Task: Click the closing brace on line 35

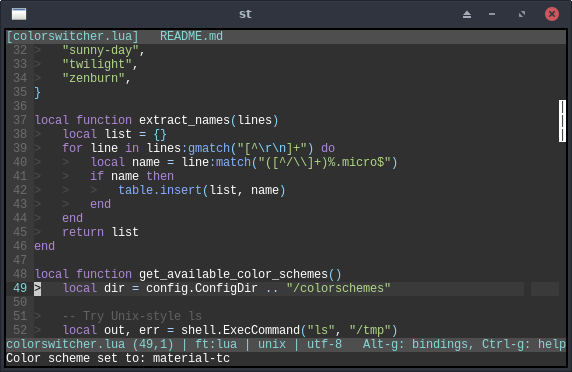Action: tap(38, 92)
